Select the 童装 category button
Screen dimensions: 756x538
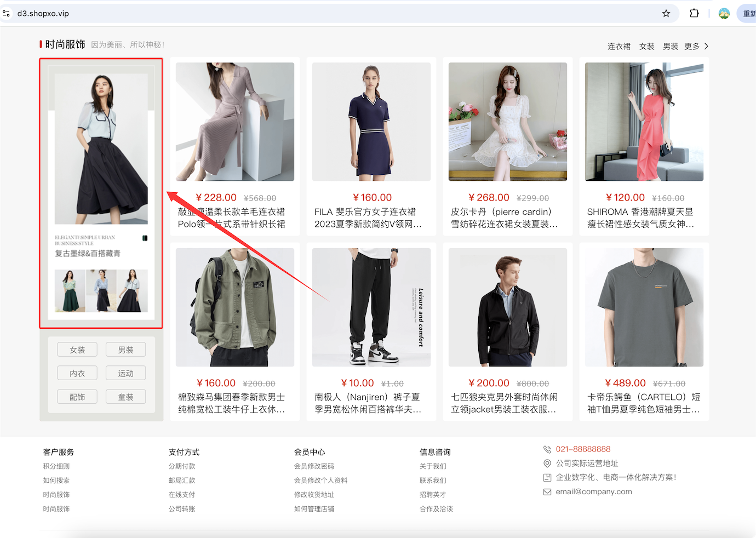click(126, 397)
